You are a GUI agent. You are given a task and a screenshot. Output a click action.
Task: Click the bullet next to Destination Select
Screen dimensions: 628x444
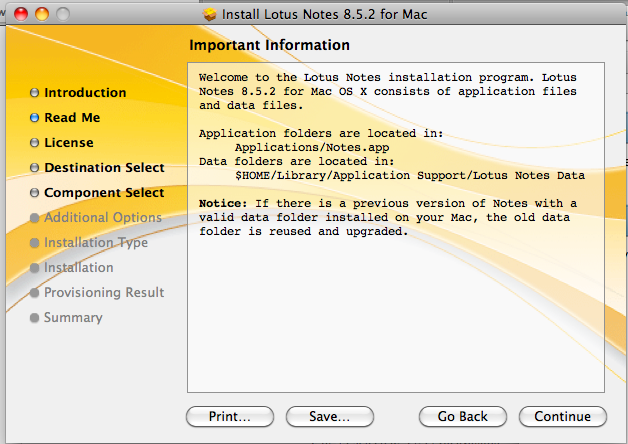[34, 168]
